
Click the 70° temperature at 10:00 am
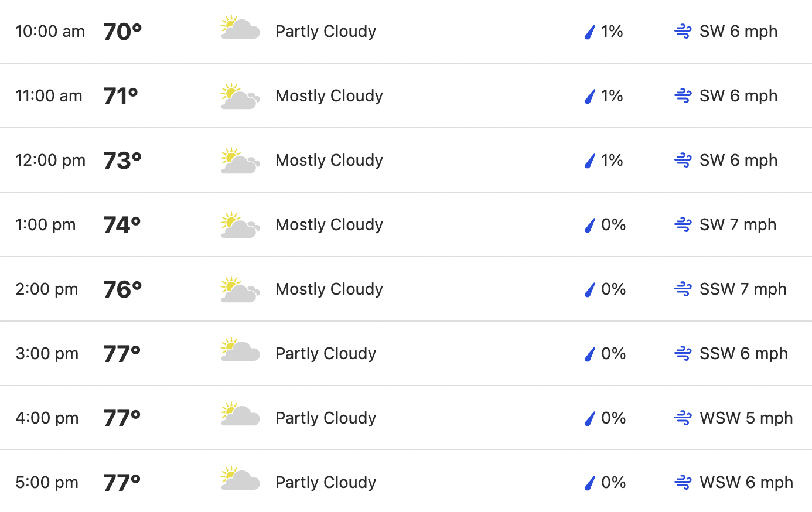pos(122,32)
